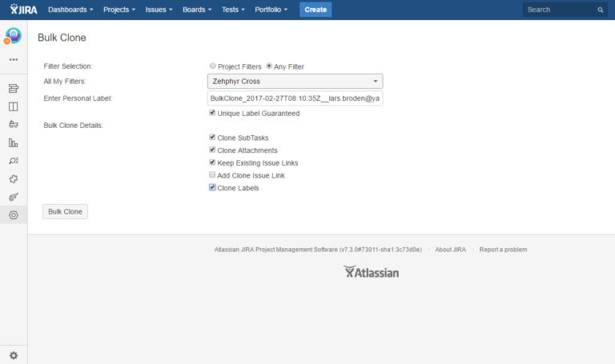The width and height of the screenshot is (615, 364).
Task: Open the sidebar ellipsis more menu
Action: click(14, 59)
